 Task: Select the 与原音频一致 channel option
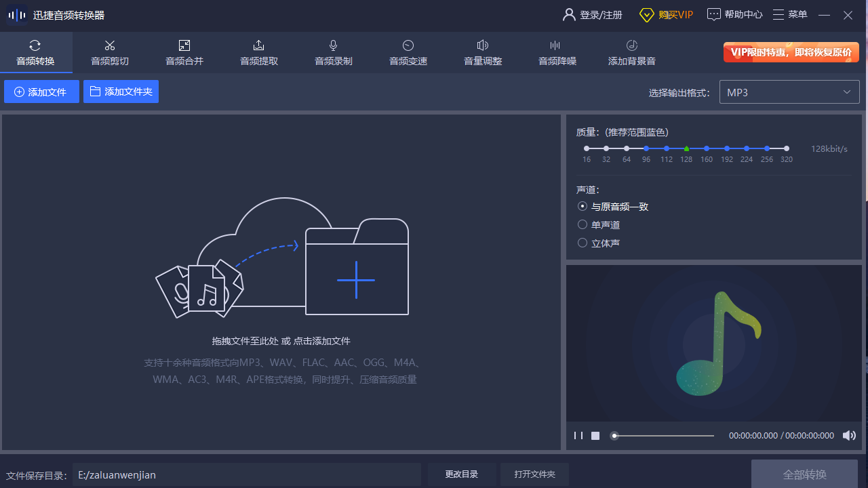(x=582, y=206)
